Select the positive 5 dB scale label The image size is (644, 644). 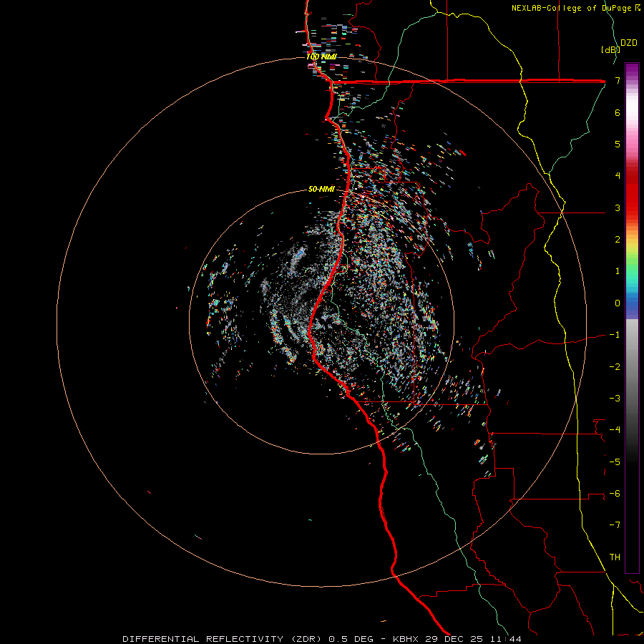[618, 144]
